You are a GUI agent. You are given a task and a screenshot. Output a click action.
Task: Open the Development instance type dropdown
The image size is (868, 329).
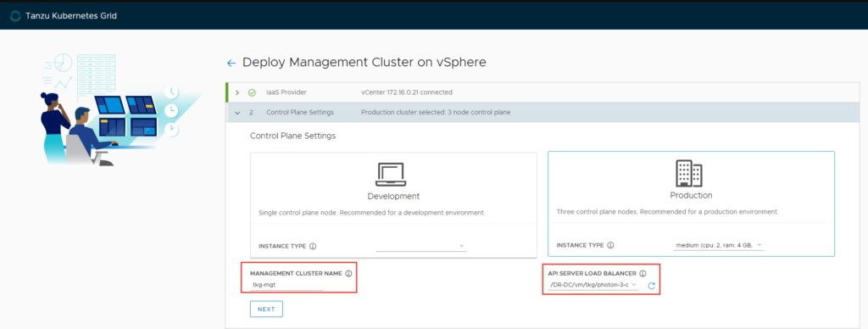pos(421,245)
